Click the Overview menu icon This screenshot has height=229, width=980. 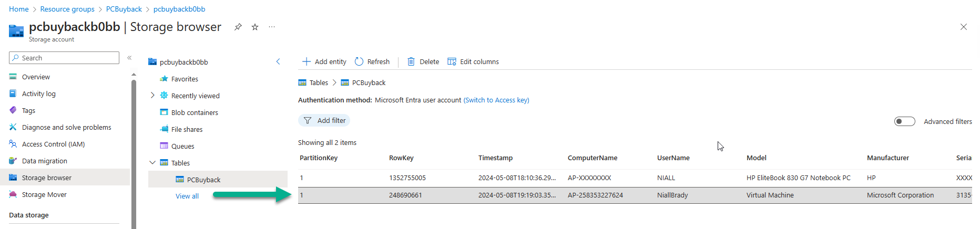click(x=13, y=77)
